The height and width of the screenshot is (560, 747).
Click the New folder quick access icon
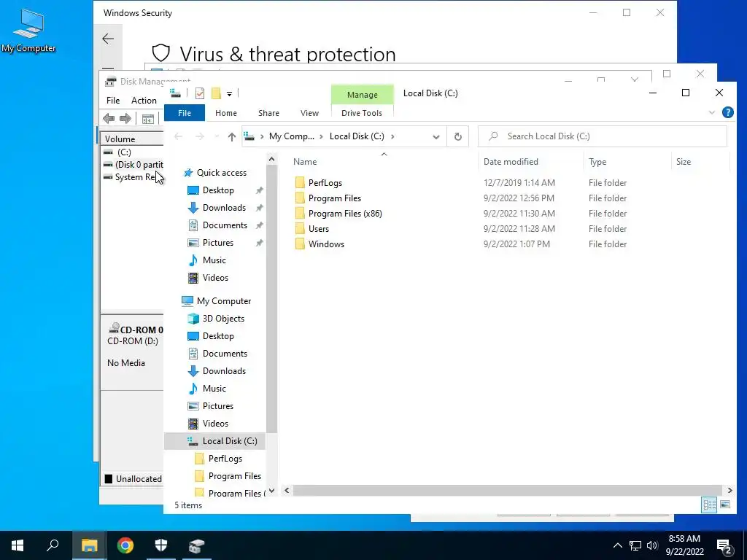[x=216, y=93]
